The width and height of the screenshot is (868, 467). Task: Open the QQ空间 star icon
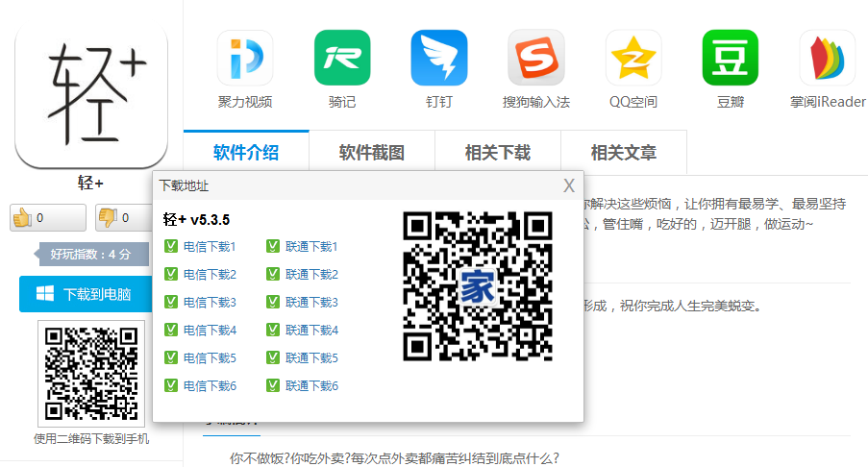pyautogui.click(x=633, y=58)
